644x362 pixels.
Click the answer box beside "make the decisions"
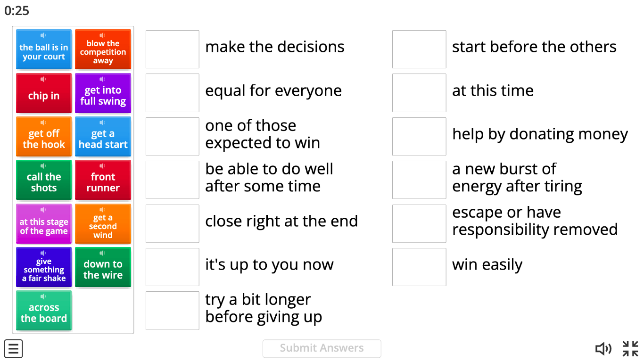pos(172,49)
